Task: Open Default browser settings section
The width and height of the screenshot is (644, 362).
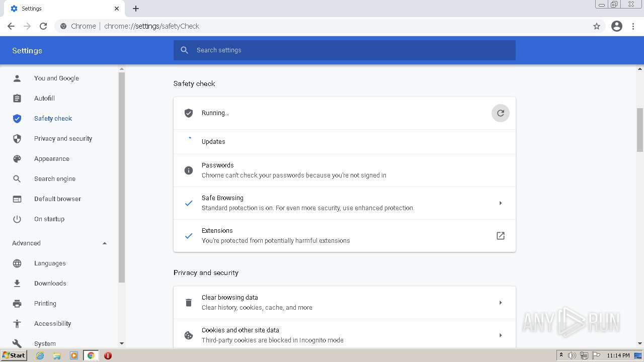Action: [x=57, y=199]
